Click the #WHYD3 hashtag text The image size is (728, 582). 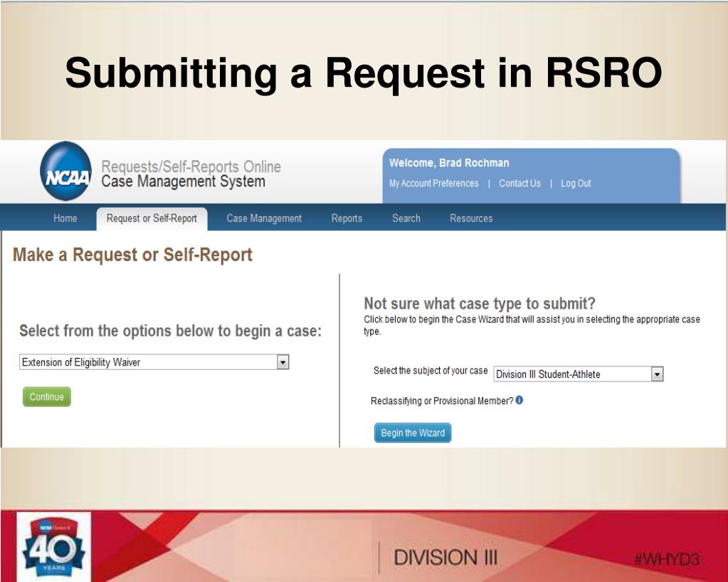coord(667,559)
